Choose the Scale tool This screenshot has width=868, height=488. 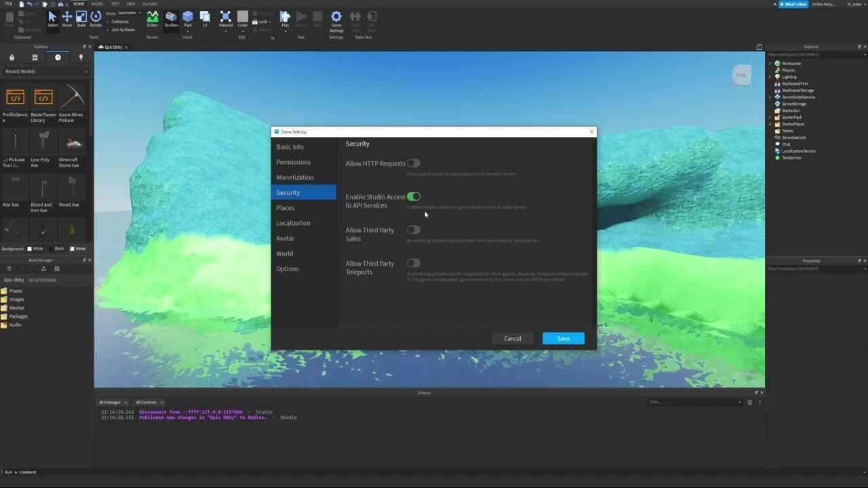(81, 19)
